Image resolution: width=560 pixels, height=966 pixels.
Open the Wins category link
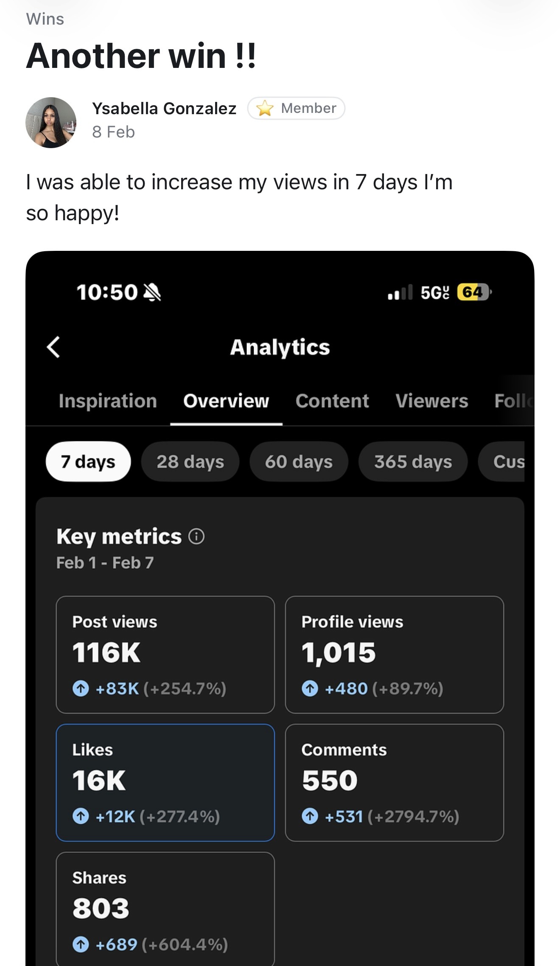point(45,19)
